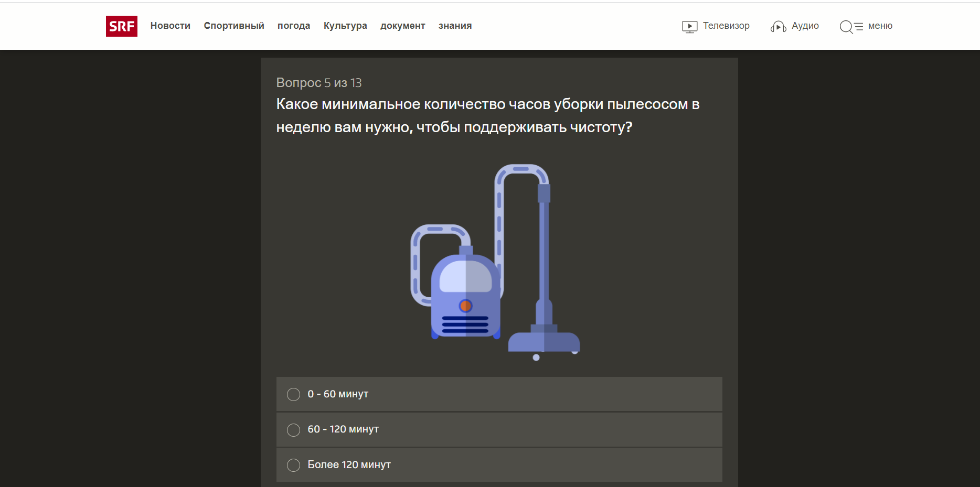Viewport: 980px width, 487px height.
Task: Click the headphones audio icon
Action: [x=778, y=27]
